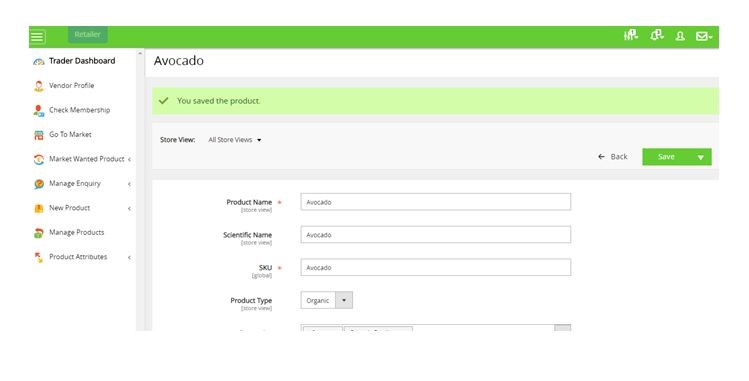Click the Market Wanted Product icon
749x381 pixels.
39,159
